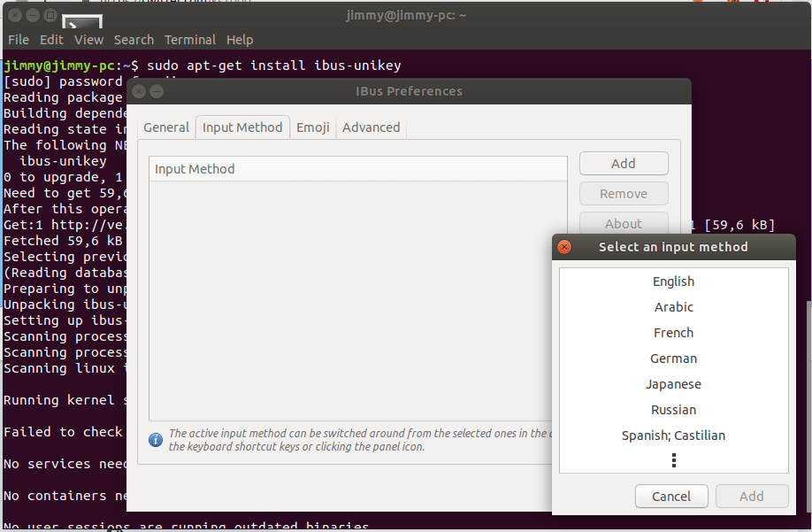Close the Select an input method dialog
This screenshot has height=532, width=812.
point(564,247)
